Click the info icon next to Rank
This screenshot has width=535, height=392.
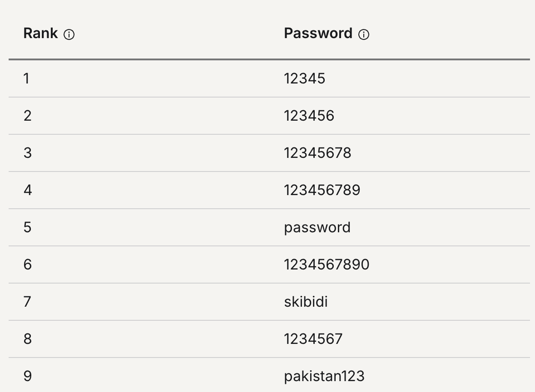tap(69, 34)
